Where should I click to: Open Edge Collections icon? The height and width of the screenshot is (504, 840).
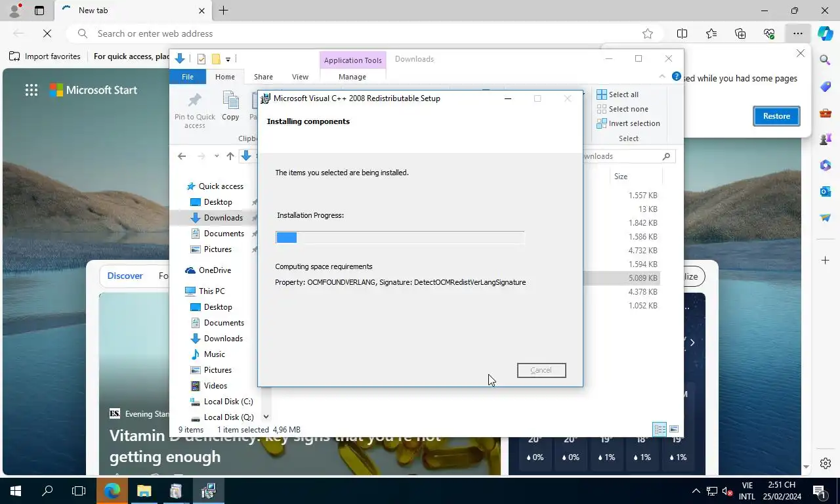[740, 33]
